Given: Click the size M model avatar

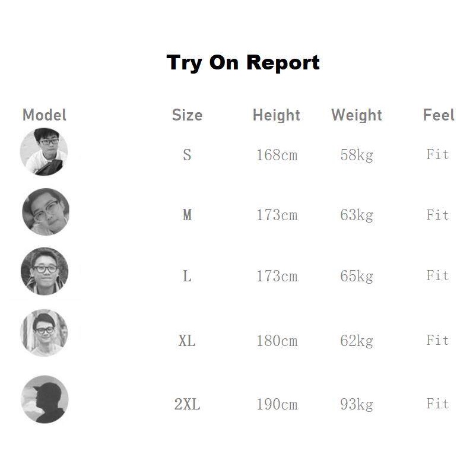Looking at the screenshot, I should pyautogui.click(x=46, y=212).
